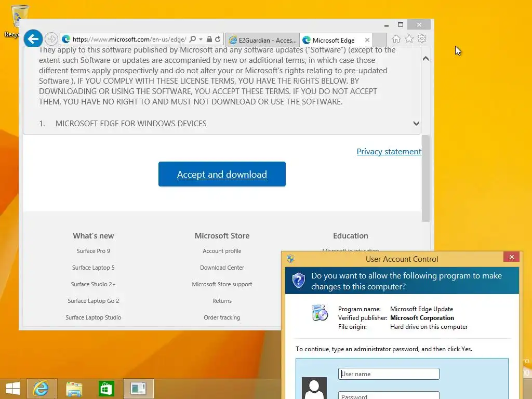This screenshot has height=399, width=532.
Task: Click license terms scroll up arrow
Action: [x=425, y=59]
